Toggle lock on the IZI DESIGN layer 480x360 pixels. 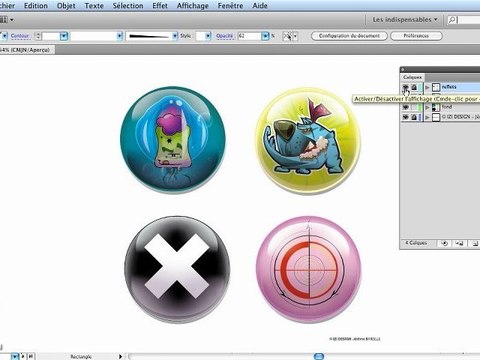[414, 117]
